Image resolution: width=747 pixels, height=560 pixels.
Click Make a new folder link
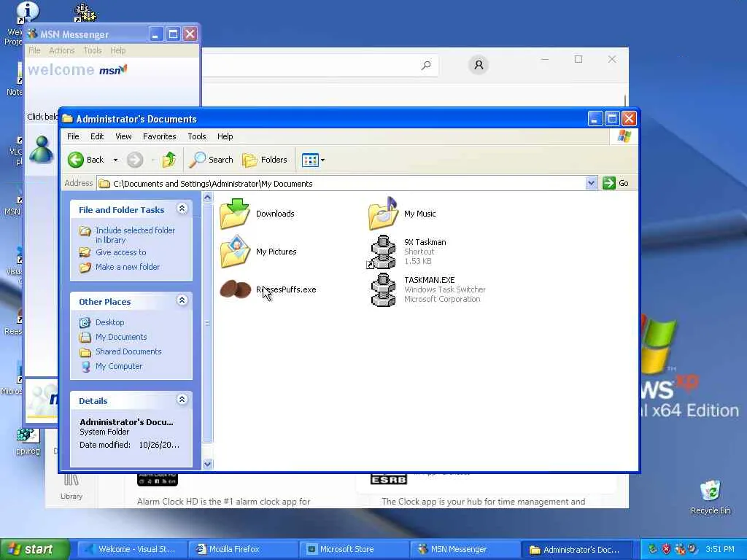[x=127, y=267]
